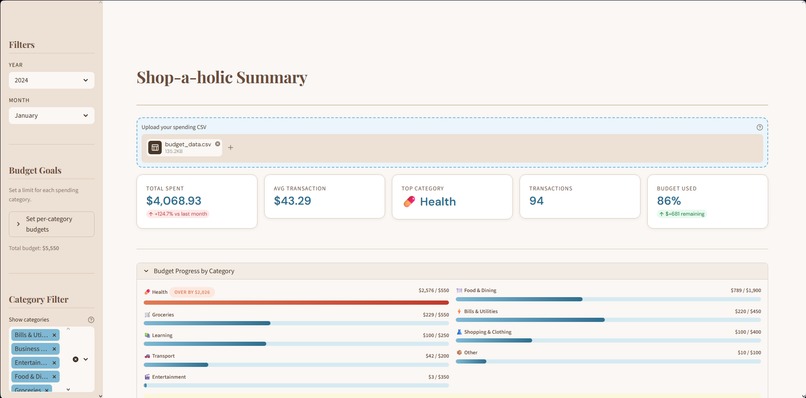
Task: Click the Shopping & Clothing amount '$100 / $400'
Action: (x=748, y=332)
